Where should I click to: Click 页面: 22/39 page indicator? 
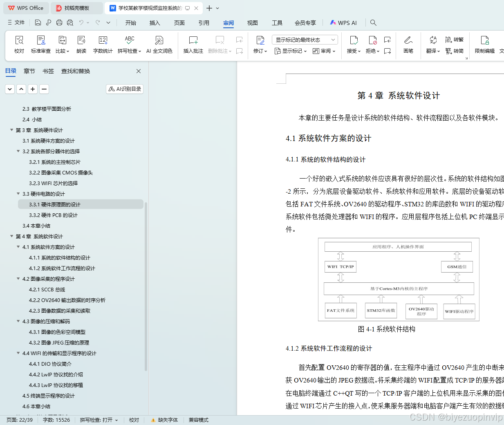pos(20,420)
